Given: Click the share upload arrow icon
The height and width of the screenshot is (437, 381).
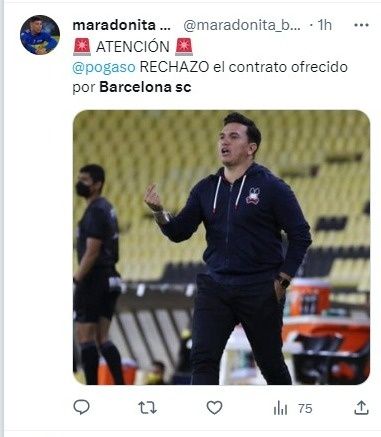Looking at the screenshot, I should click(x=361, y=407).
